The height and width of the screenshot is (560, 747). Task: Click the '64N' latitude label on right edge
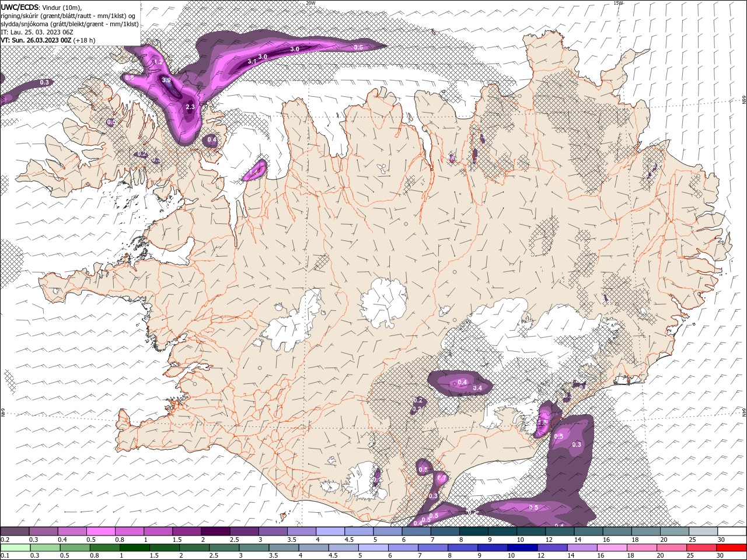[x=743, y=411]
